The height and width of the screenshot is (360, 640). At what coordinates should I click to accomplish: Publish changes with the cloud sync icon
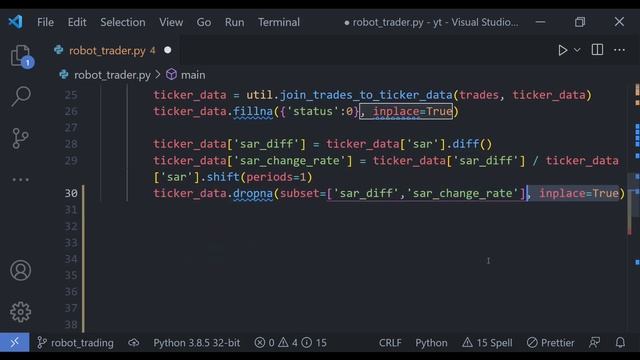click(133, 342)
